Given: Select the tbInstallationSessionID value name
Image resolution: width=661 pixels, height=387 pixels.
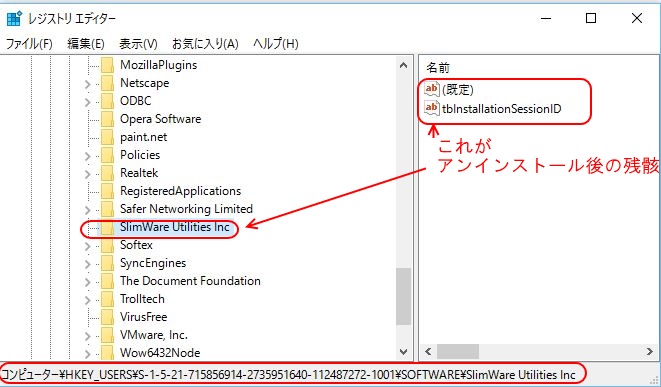Looking at the screenshot, I should point(502,109).
